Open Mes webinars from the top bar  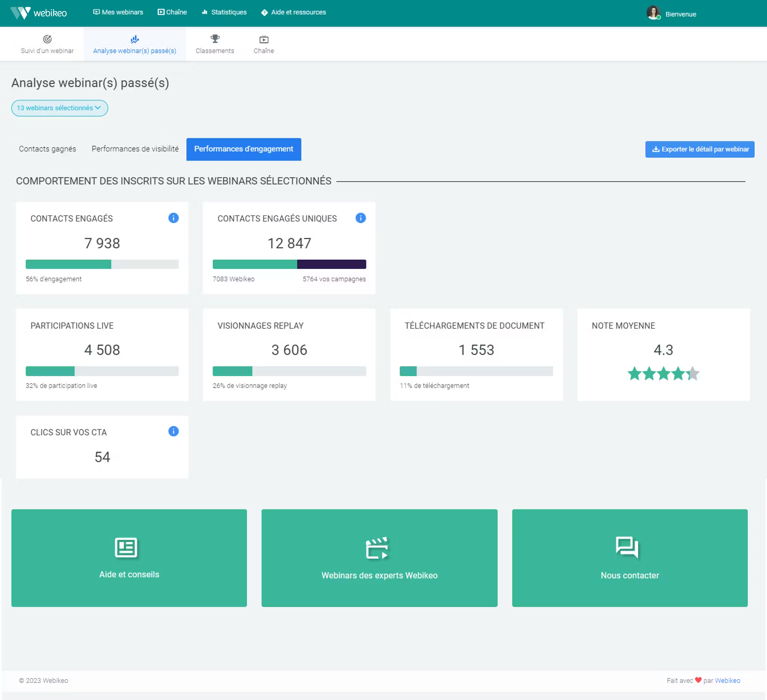(x=118, y=12)
